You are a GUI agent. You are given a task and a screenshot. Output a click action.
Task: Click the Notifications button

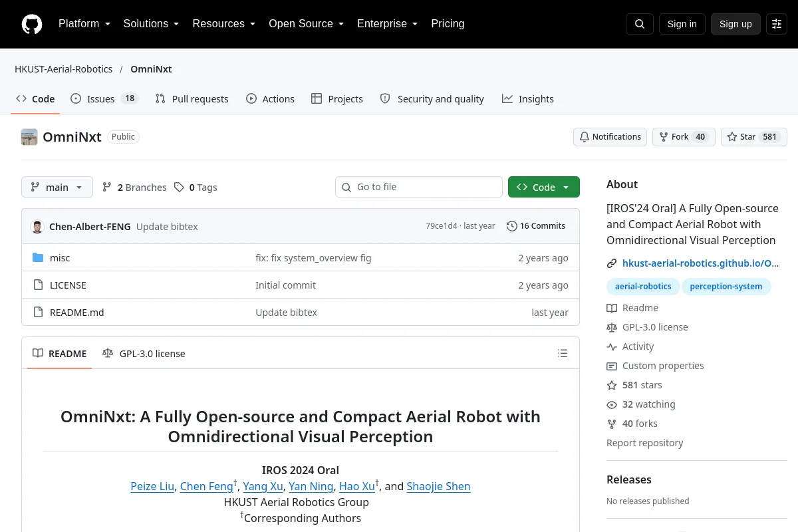[610, 137]
